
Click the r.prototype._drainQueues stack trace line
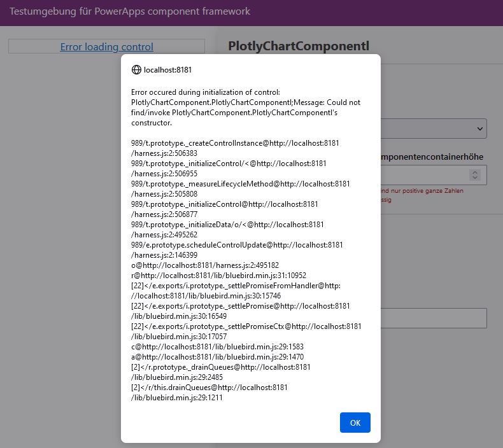(x=221, y=372)
